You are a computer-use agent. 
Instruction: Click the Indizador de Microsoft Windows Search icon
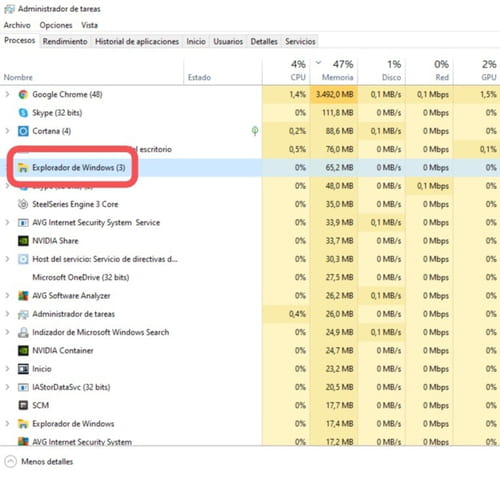[x=23, y=332]
